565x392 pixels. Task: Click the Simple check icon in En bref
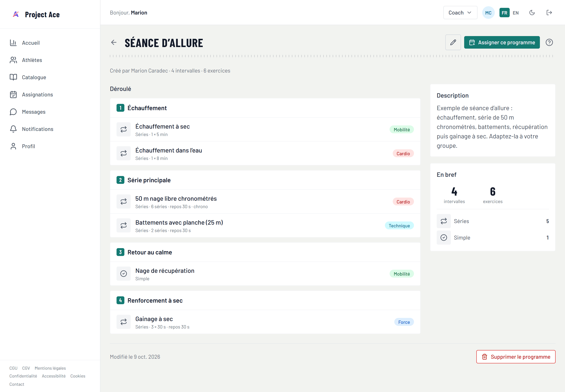click(x=444, y=238)
